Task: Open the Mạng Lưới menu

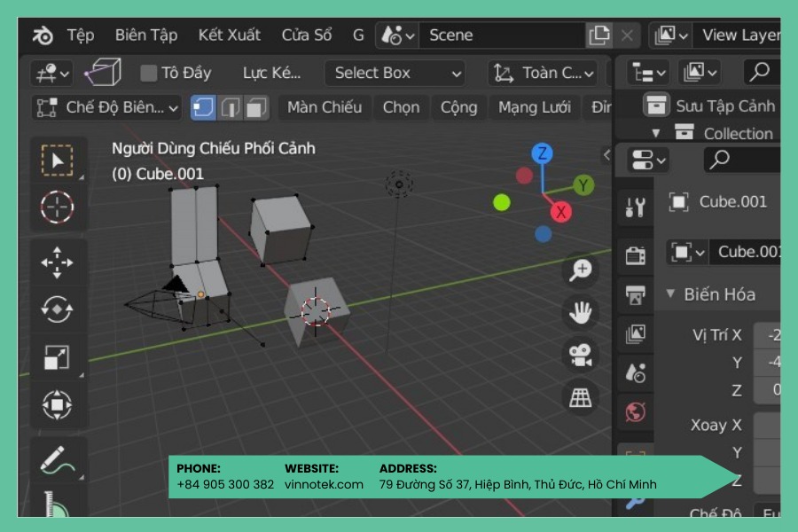Action: click(535, 107)
